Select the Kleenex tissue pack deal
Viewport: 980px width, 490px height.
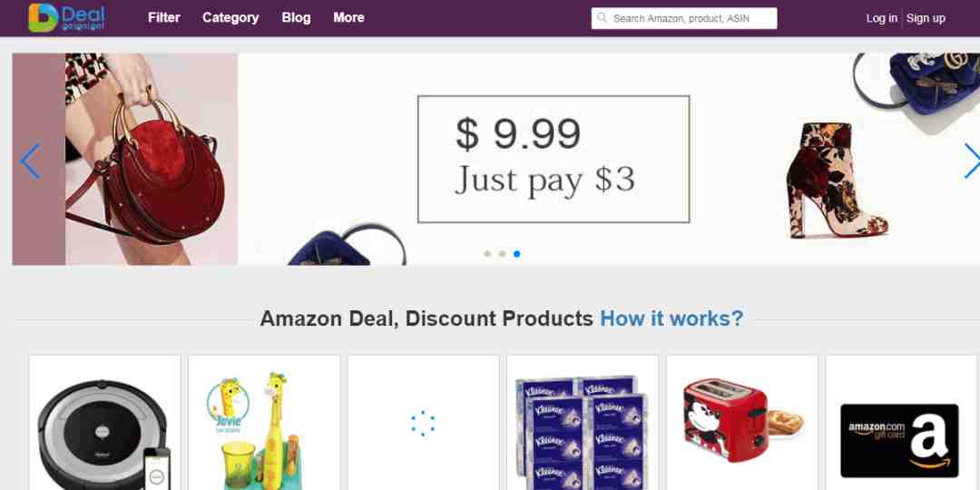coord(583,423)
